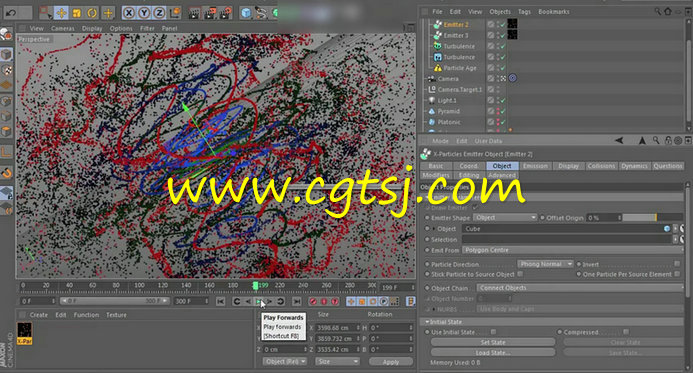This screenshot has height=373, width=693.
Task: Open material manager Create menu
Action: (38, 315)
